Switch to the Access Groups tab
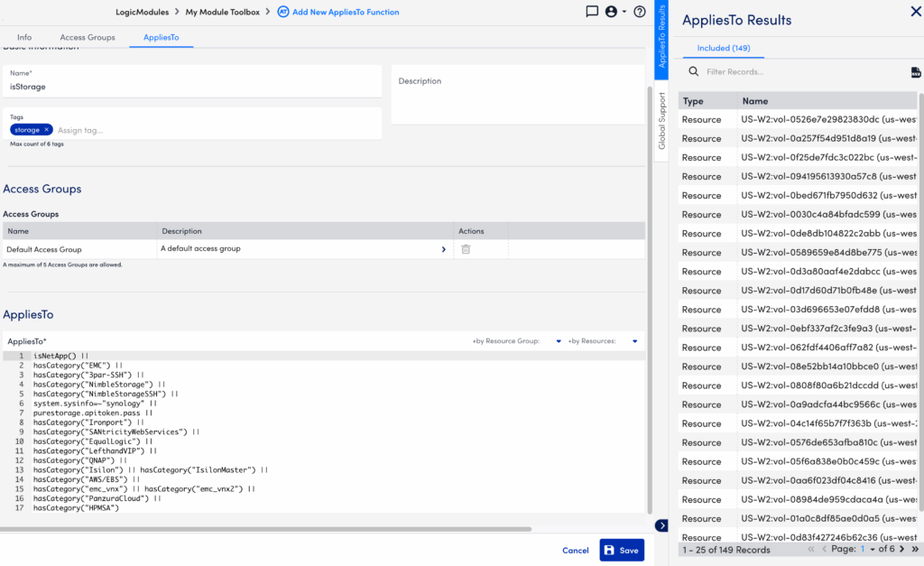Viewport: 924px width, 566px height. click(88, 37)
